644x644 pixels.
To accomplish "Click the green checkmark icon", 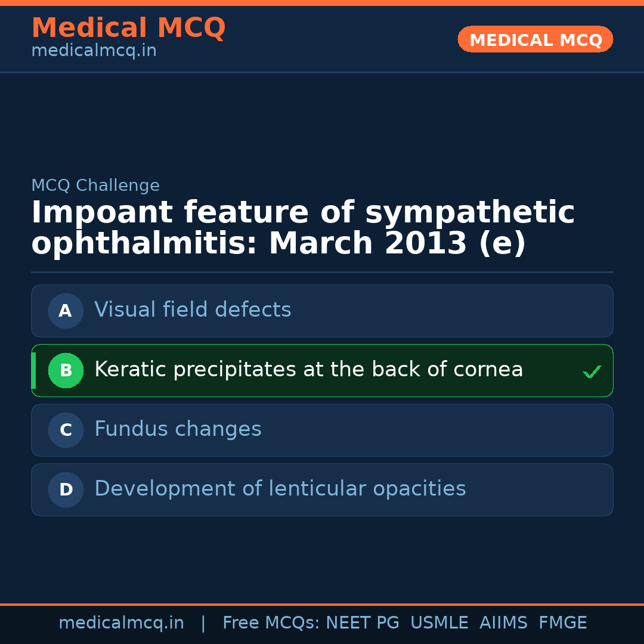I will coord(592,372).
